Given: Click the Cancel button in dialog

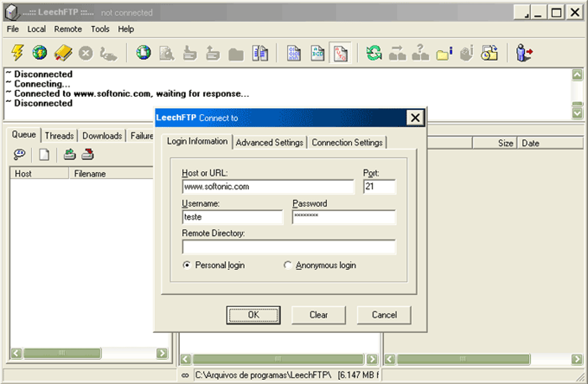Looking at the screenshot, I should point(384,315).
